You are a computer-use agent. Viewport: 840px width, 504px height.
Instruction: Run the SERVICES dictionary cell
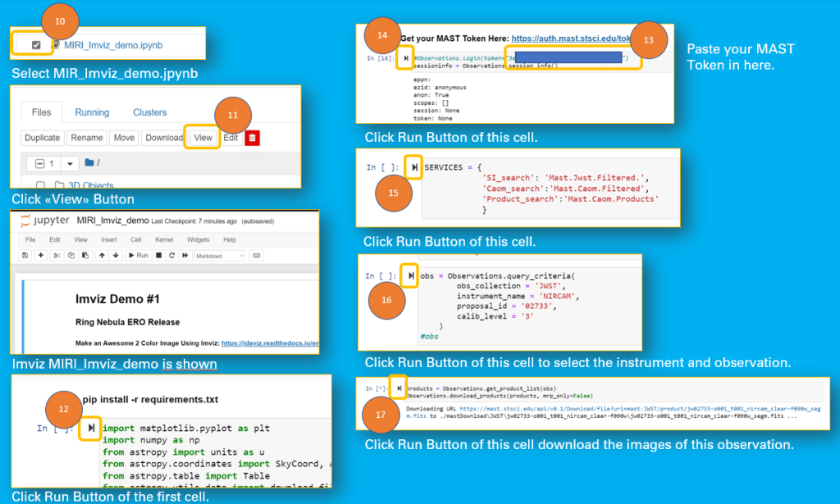pyautogui.click(x=414, y=167)
